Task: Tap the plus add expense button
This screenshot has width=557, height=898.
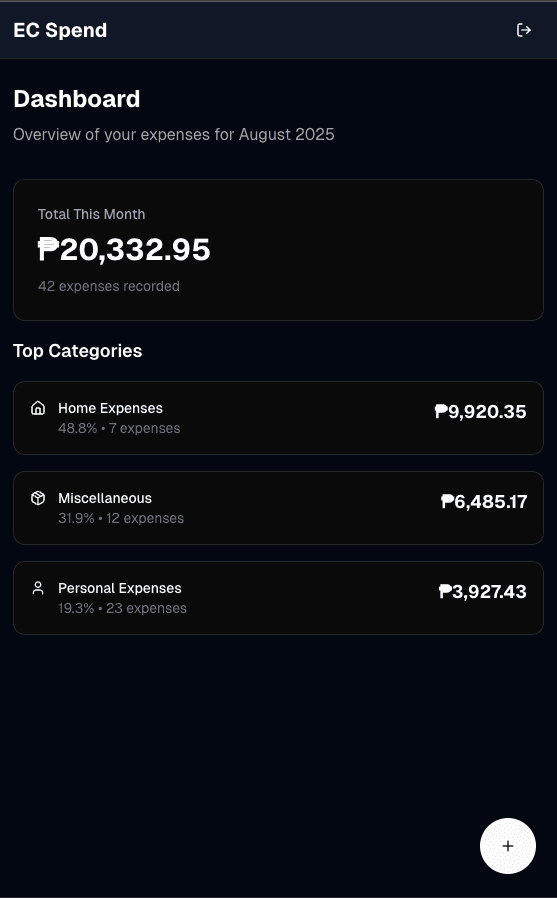Action: click(508, 846)
